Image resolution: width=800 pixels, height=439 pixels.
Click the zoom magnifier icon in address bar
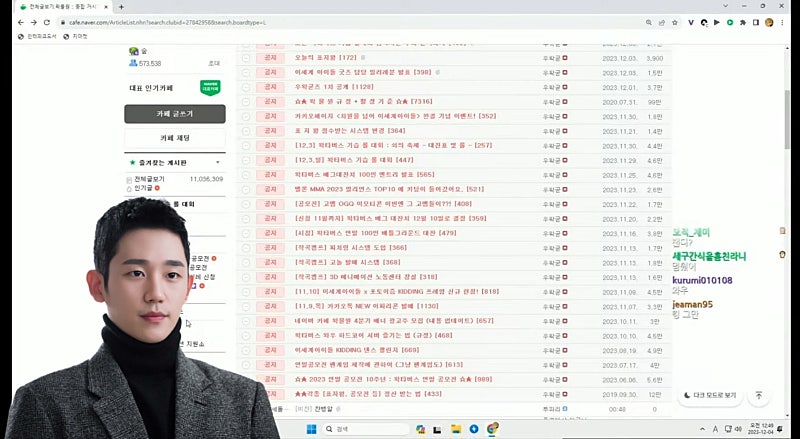click(x=649, y=22)
